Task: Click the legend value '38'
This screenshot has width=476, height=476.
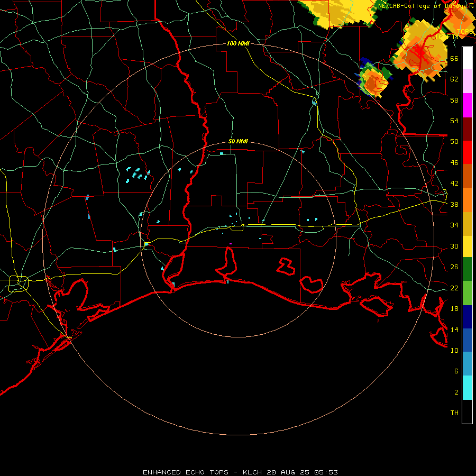Action: point(454,205)
